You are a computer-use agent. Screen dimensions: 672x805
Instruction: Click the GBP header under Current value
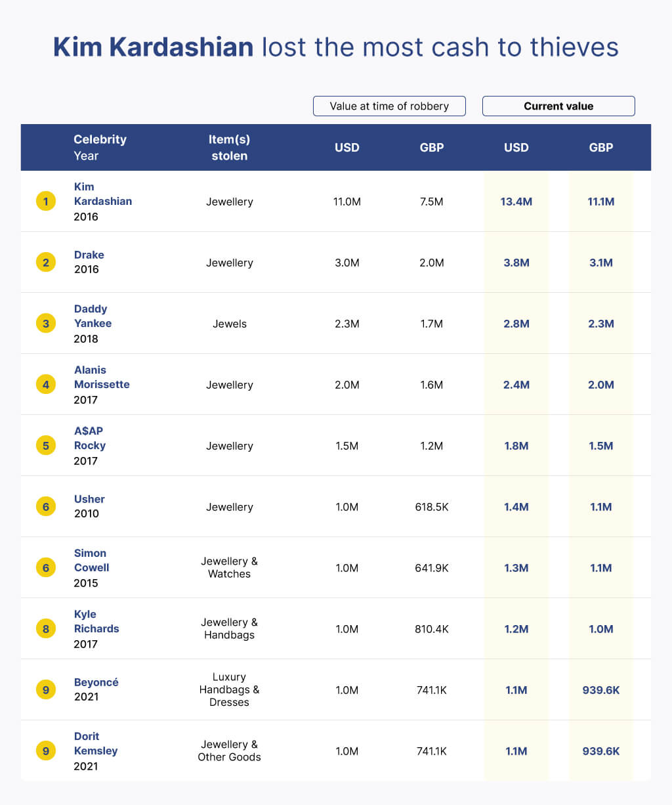coord(601,147)
